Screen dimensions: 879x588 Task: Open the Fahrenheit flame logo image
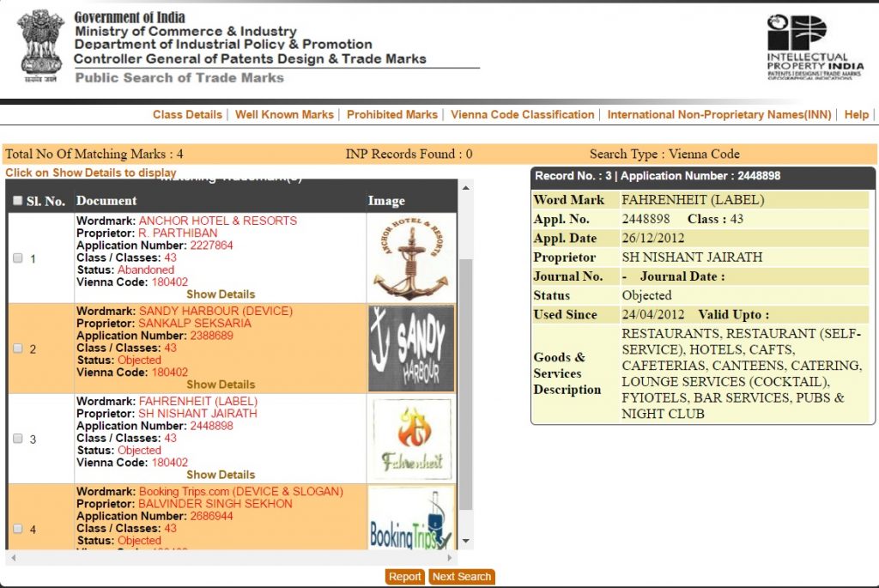coord(410,438)
